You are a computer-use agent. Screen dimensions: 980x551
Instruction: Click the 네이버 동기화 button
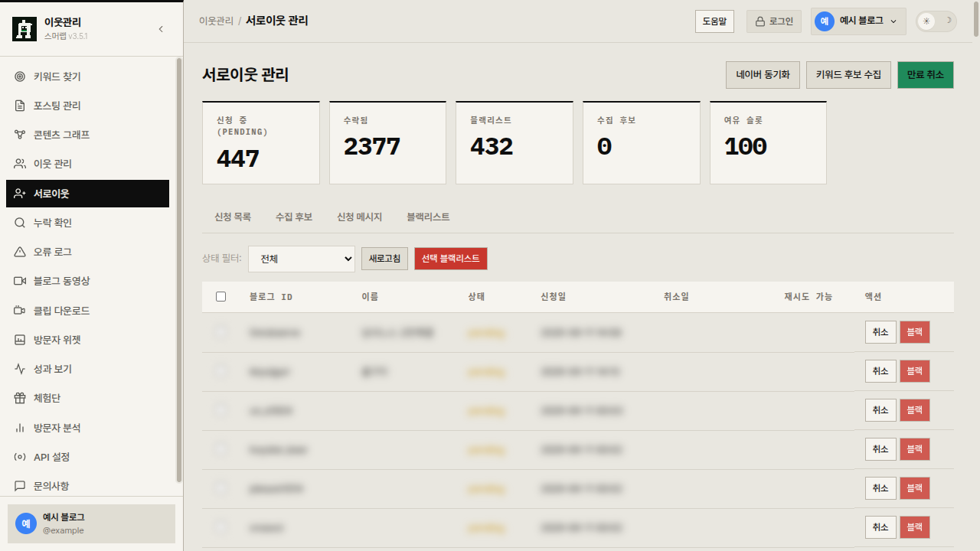763,75
